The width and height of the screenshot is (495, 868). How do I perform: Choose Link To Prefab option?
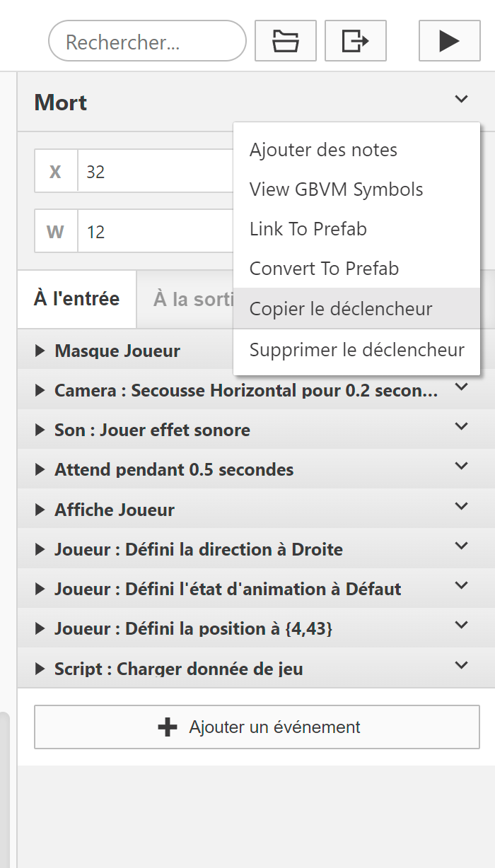coord(308,229)
